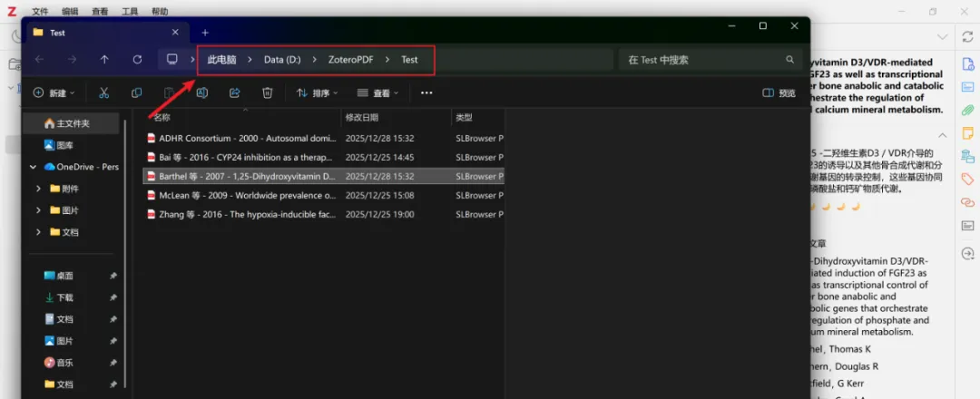
Task: Click the Copy icon in Explorer toolbar
Action: click(x=137, y=92)
